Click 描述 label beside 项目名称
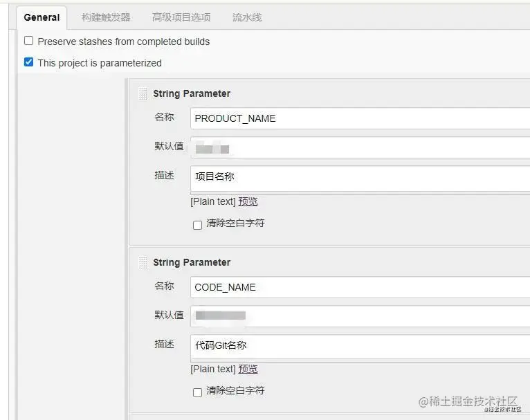This screenshot has height=420, width=530. tap(164, 175)
